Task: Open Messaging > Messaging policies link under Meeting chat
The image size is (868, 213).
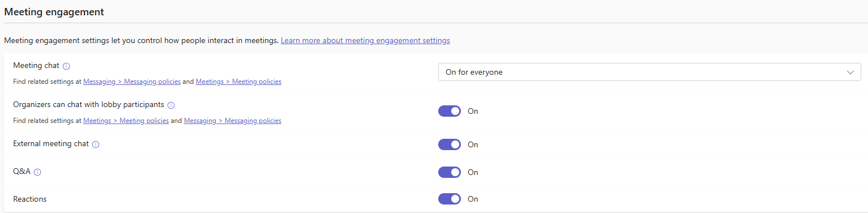Action: coord(132,82)
